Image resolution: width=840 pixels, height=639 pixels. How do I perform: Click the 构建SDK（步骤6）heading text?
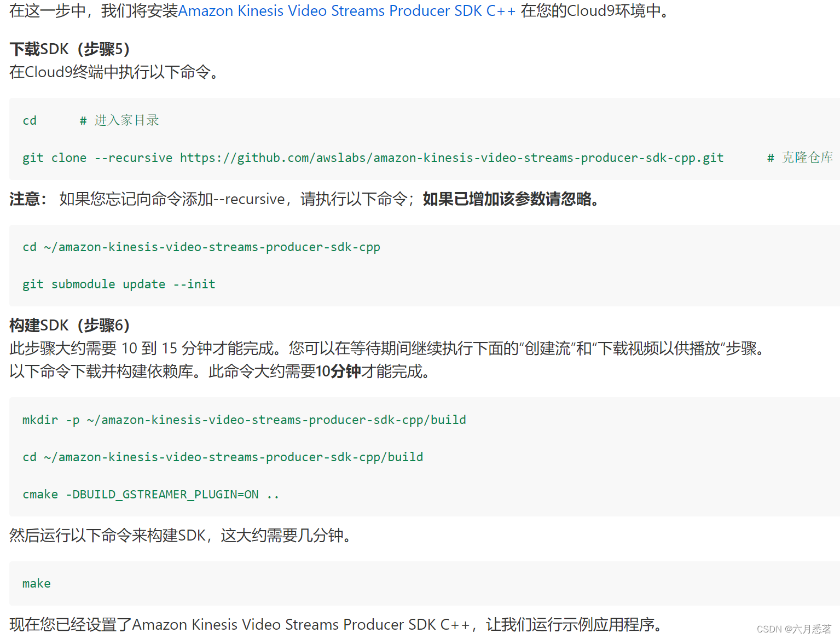coord(70,326)
